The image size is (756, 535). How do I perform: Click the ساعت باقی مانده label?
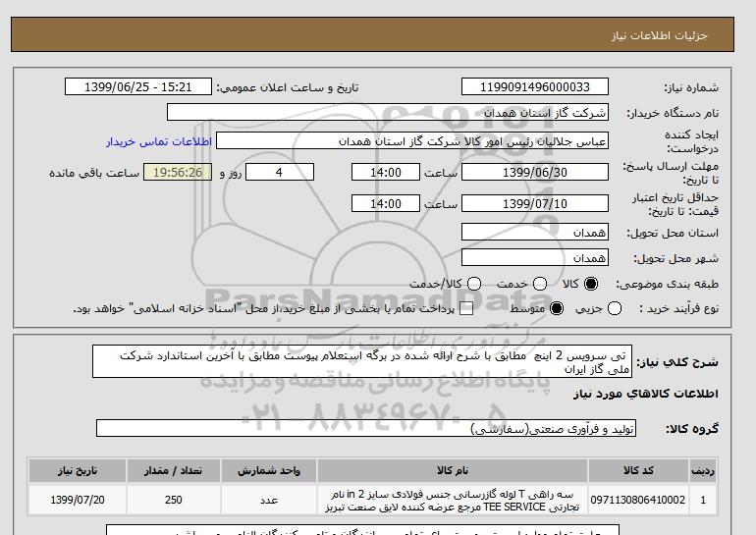(x=94, y=173)
